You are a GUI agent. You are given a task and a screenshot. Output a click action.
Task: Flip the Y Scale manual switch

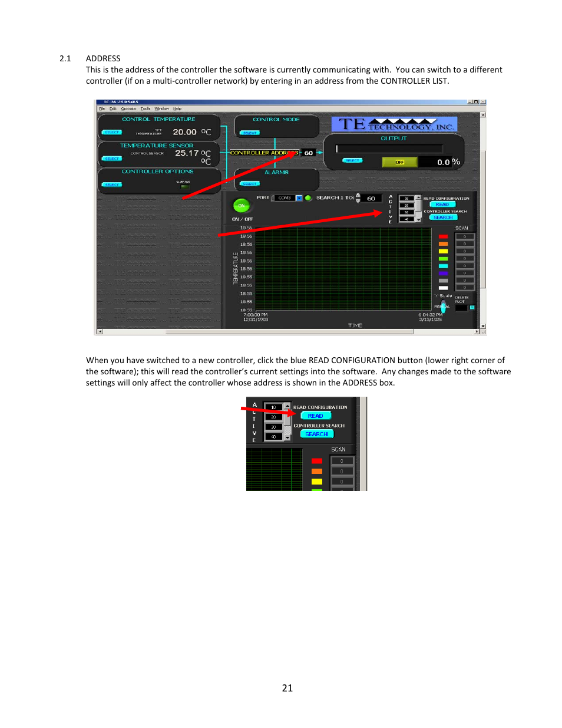click(443, 306)
